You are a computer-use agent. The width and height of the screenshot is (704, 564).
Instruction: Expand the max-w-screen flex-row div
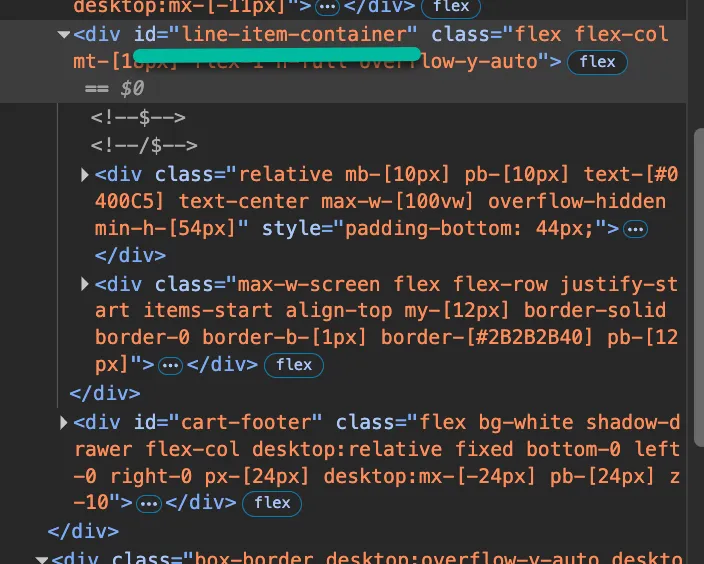point(85,285)
